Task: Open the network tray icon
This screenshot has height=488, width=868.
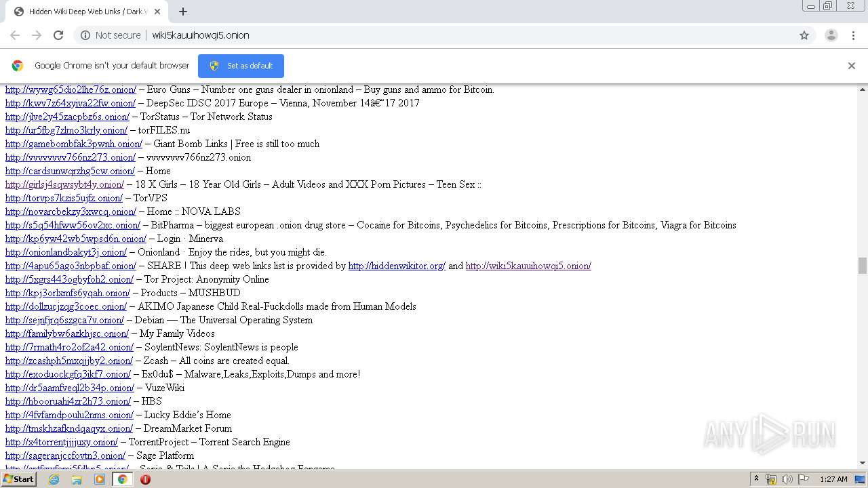Action: point(771,479)
